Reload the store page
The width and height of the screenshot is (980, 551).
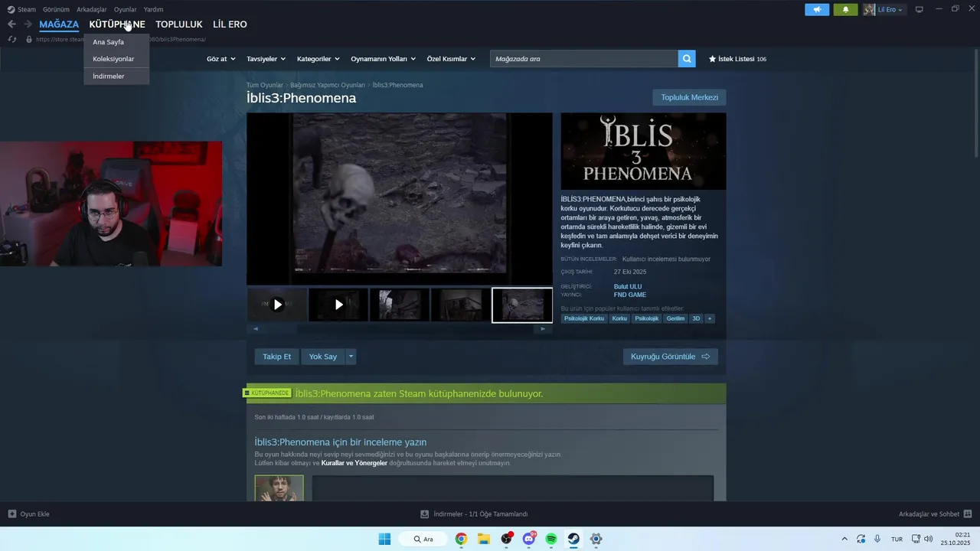coord(11,39)
